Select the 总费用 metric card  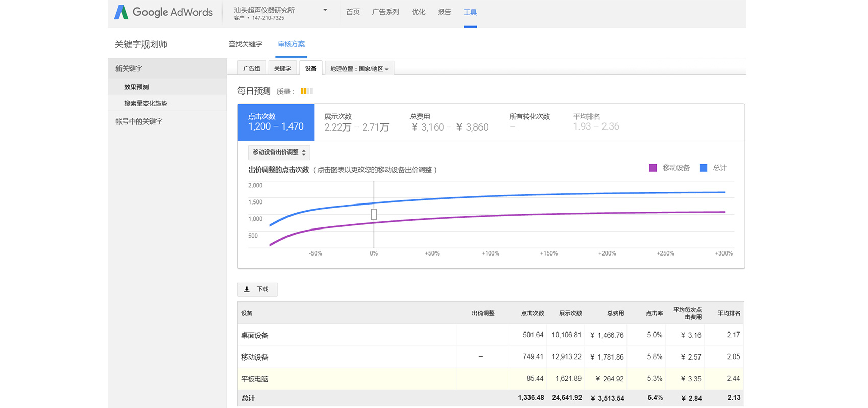click(449, 122)
